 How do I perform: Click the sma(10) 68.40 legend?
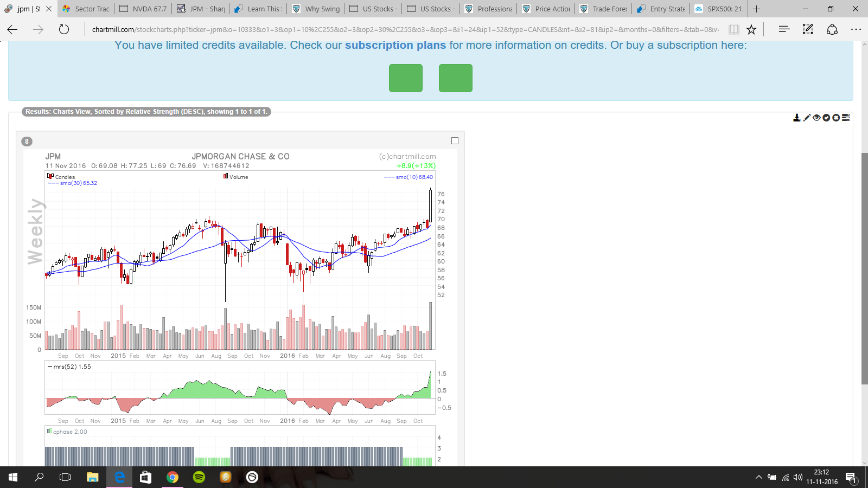point(414,177)
